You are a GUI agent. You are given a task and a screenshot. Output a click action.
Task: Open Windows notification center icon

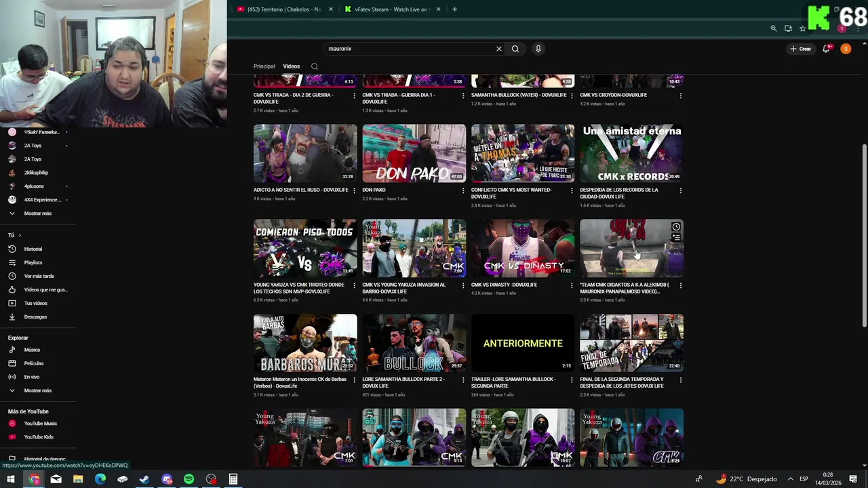[x=853, y=479]
